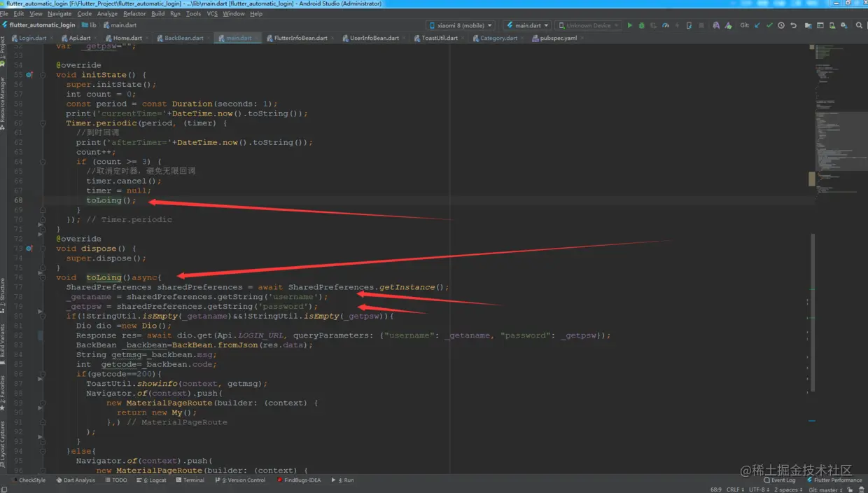
Task: Toggle tool window bars via bottom-left corner icon
Action: (x=4, y=489)
